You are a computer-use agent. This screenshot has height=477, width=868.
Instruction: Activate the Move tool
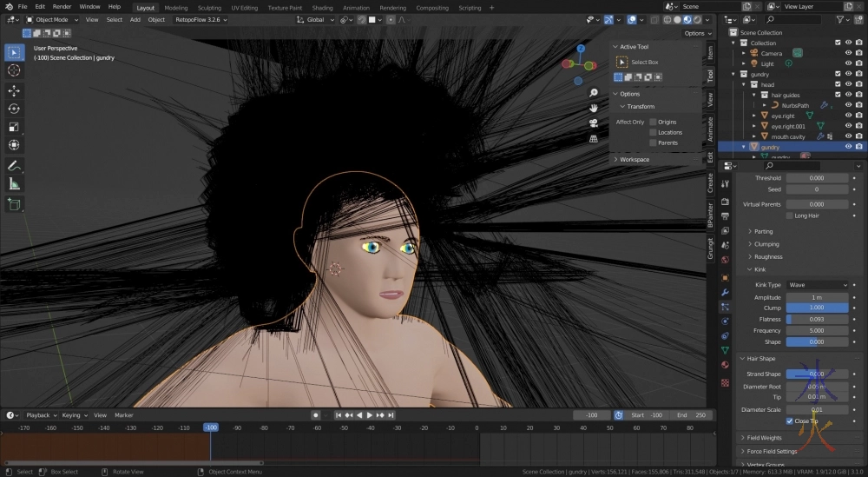[x=14, y=90]
